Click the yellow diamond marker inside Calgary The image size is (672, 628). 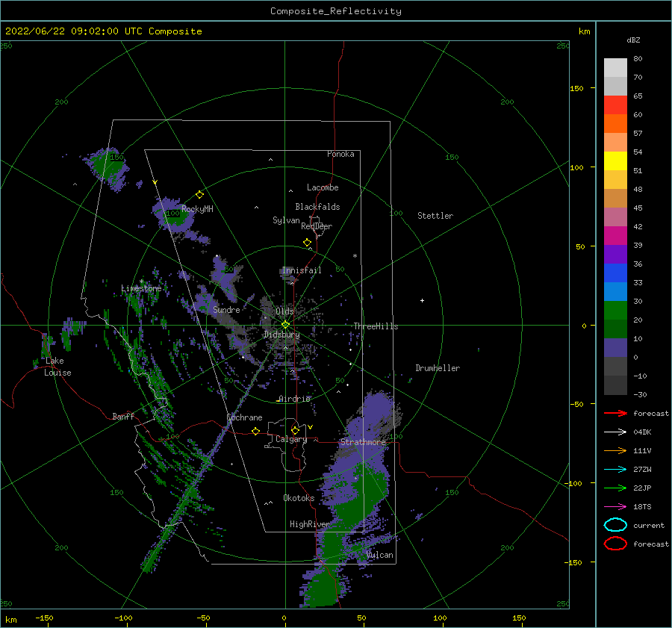tap(295, 430)
